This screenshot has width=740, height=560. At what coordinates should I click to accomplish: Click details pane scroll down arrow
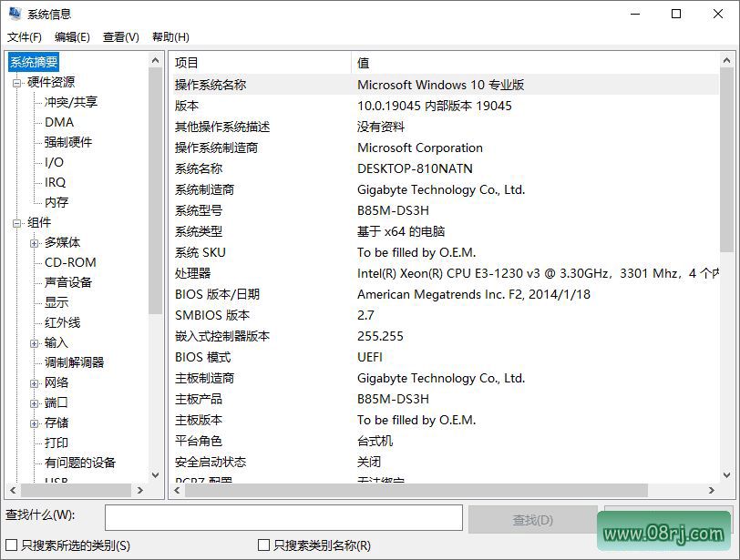pos(727,475)
